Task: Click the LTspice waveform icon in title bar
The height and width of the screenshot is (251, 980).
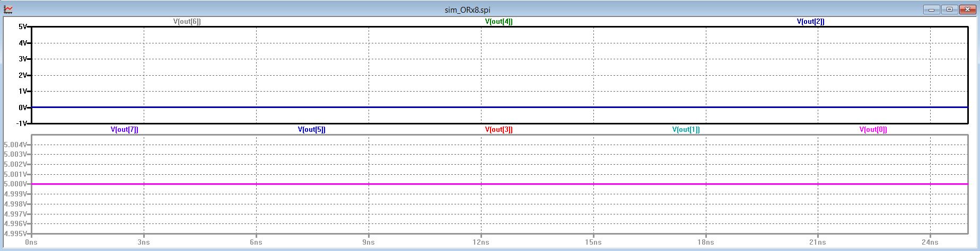Action: tap(8, 9)
